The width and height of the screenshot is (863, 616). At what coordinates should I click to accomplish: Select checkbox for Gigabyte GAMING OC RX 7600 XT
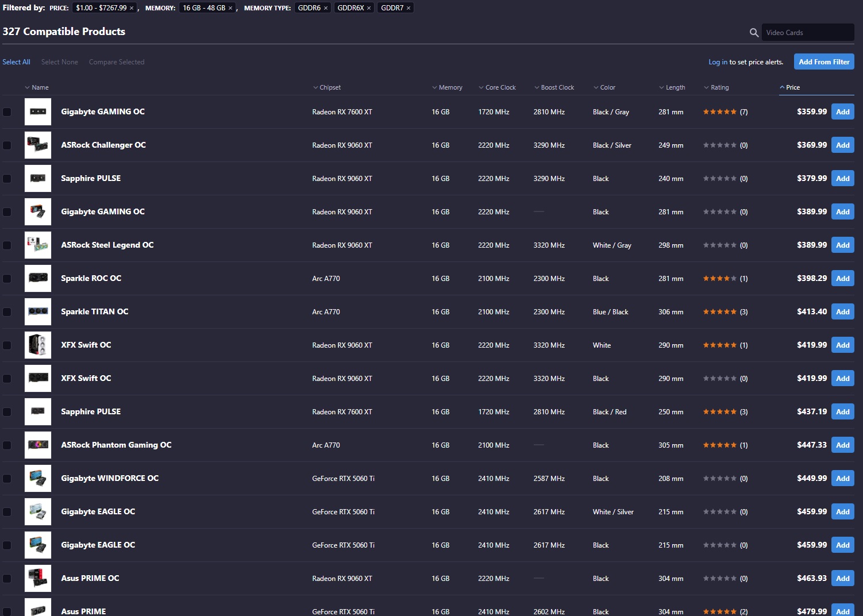7,112
